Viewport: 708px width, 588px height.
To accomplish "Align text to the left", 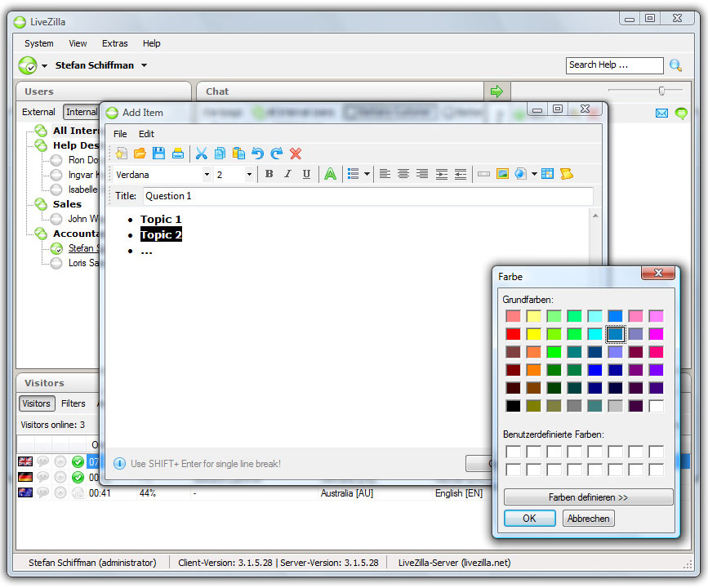I will [x=385, y=174].
